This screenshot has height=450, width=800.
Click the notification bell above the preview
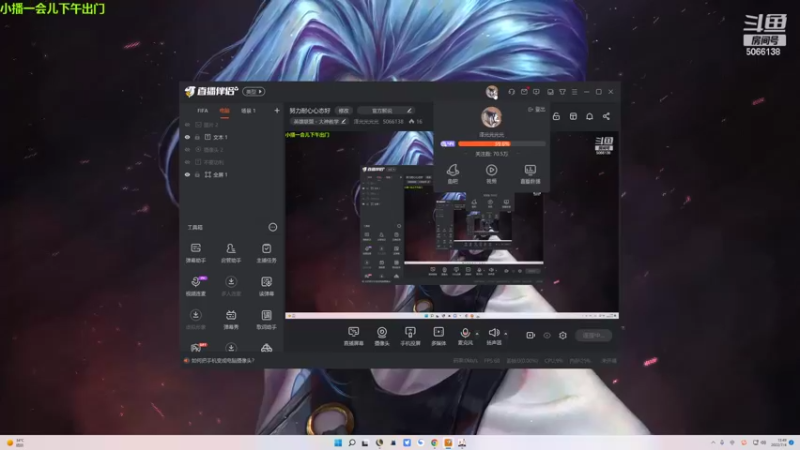point(589,116)
